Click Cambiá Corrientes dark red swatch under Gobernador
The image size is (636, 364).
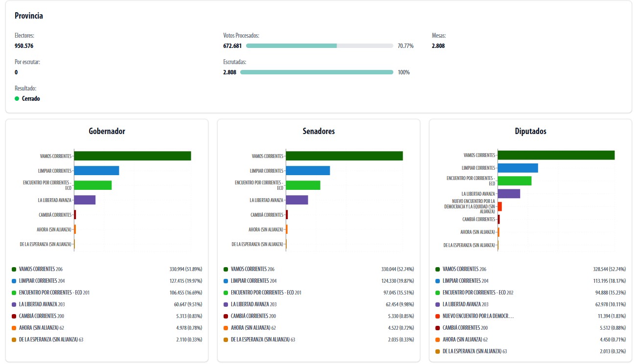point(14,316)
